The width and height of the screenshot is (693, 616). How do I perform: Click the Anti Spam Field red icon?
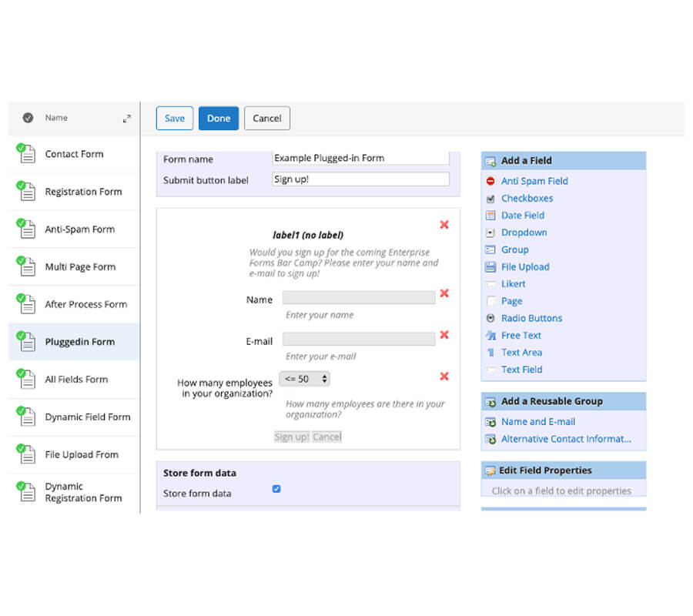coord(490,181)
